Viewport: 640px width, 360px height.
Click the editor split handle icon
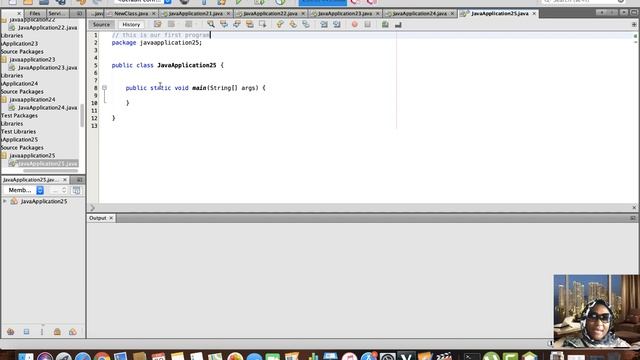[x=634, y=24]
